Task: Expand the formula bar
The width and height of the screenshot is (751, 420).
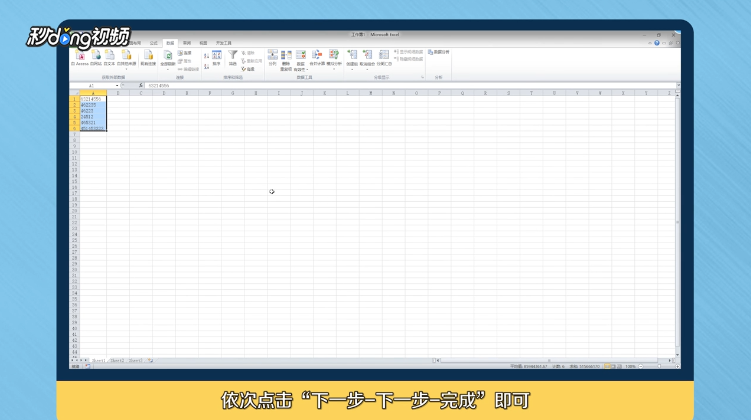Action: 678,86
